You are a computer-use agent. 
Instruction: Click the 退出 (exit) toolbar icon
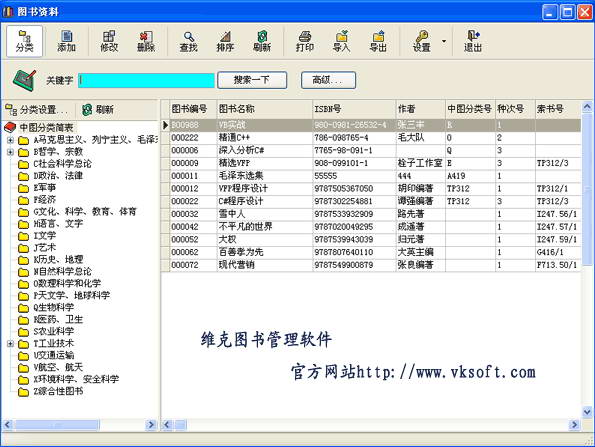click(473, 41)
